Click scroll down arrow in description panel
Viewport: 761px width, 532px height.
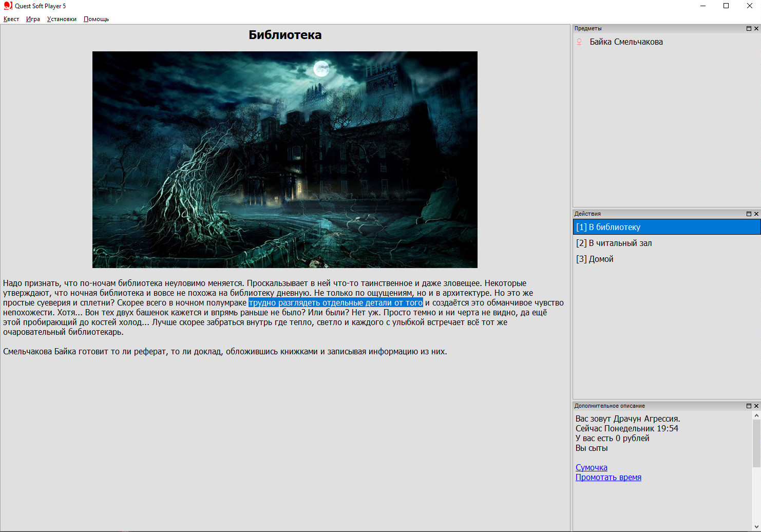click(x=756, y=527)
